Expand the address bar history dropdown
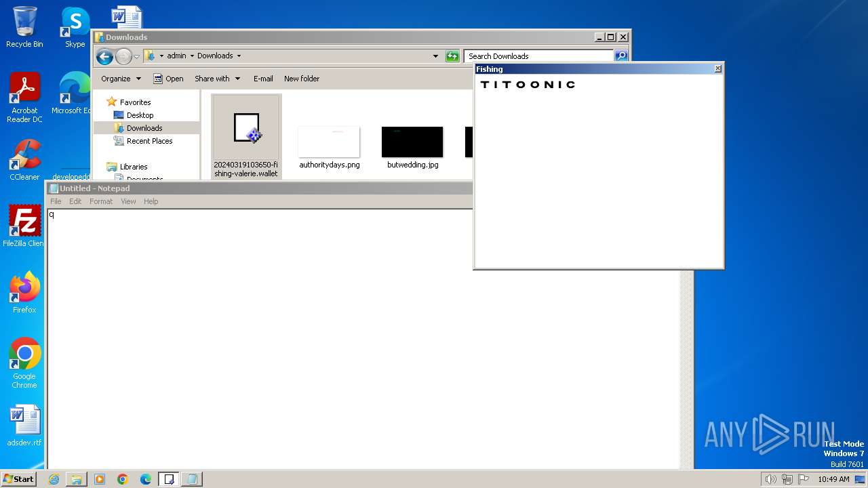868x488 pixels. tap(435, 56)
